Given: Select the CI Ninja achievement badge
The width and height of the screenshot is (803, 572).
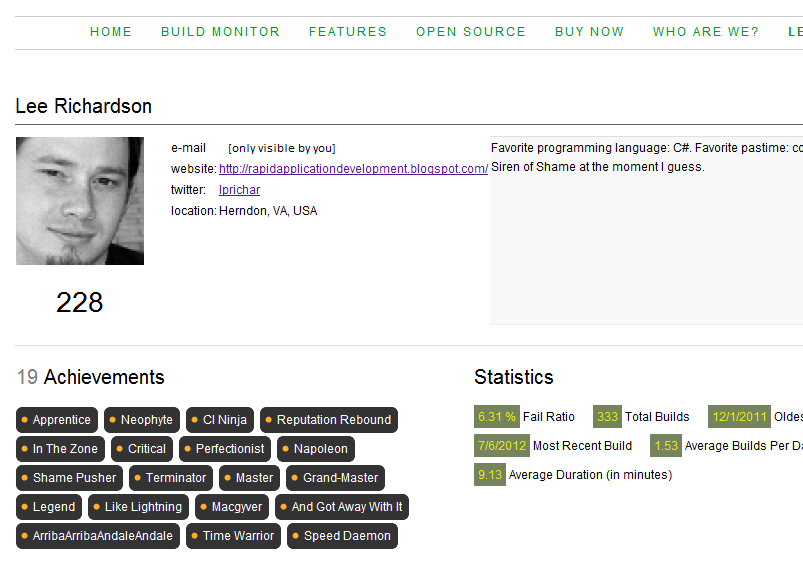Looking at the screenshot, I should click(x=220, y=420).
